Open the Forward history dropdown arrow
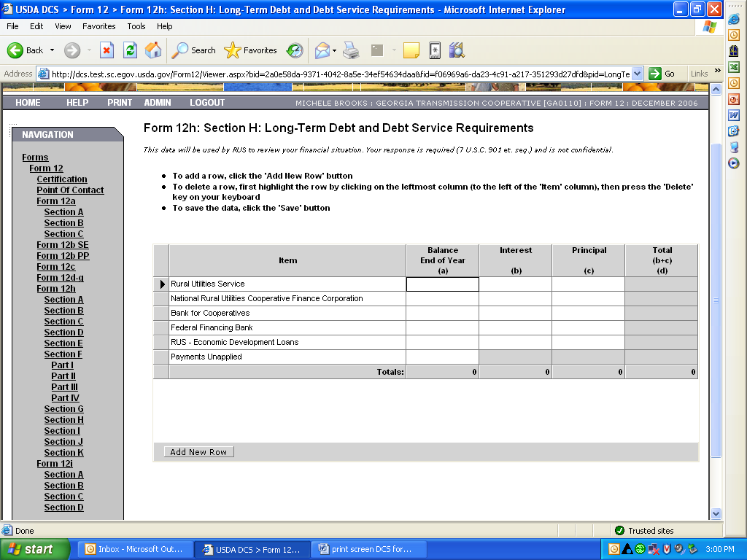Image resolution: width=747 pixels, height=560 pixels. point(89,50)
